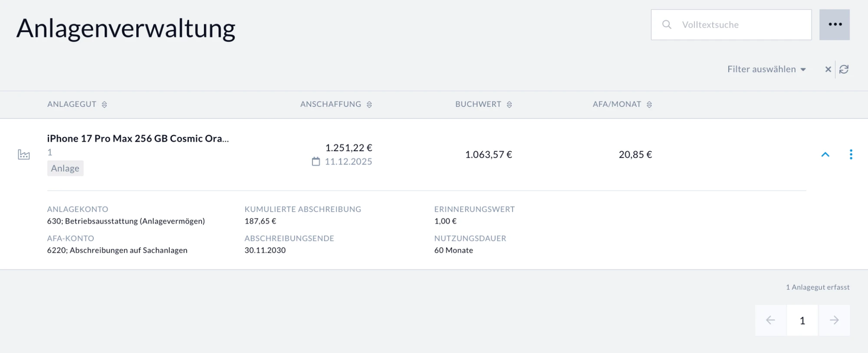Click acquisition date 11.12.2025
868x353 pixels.
348,161
